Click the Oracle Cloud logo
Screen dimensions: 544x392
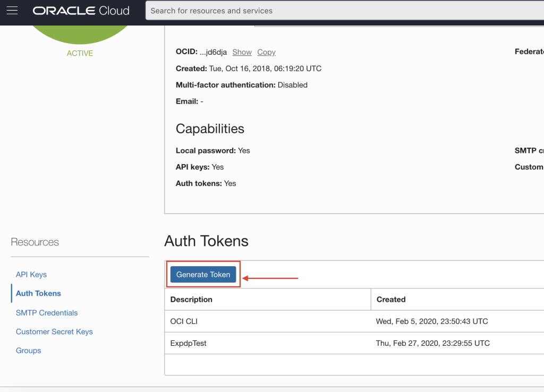(x=81, y=11)
